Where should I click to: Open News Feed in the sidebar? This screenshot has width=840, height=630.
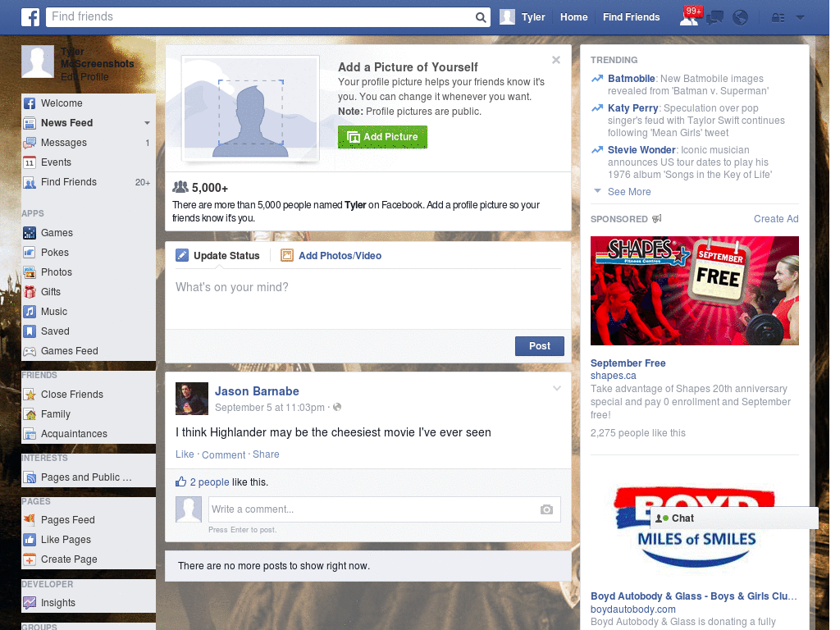(67, 123)
